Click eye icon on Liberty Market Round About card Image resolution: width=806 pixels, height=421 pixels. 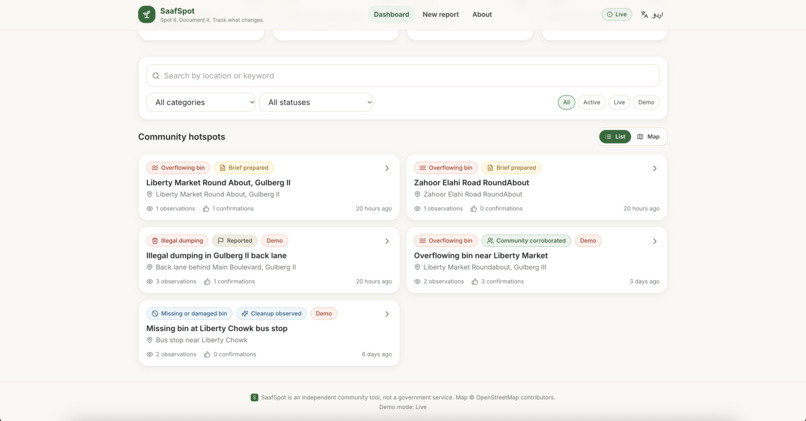150,209
